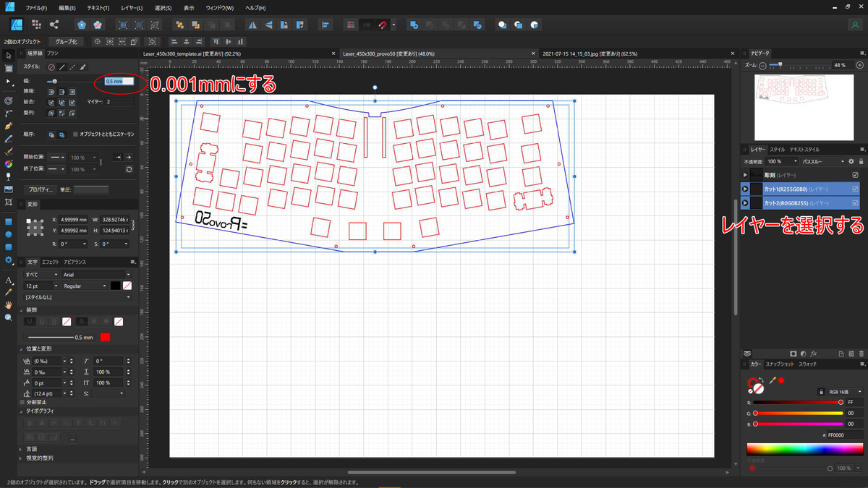Open the レイヤー(L) menu
This screenshot has height=488, width=868.
[131, 8]
